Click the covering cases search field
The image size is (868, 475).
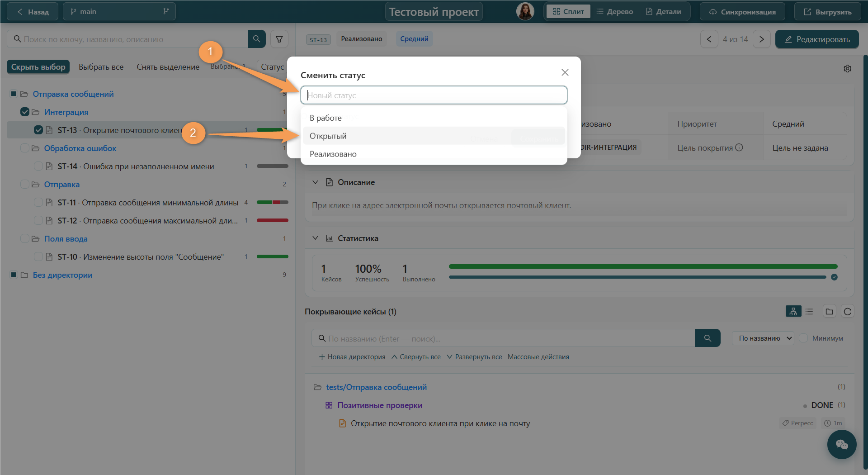click(503, 338)
